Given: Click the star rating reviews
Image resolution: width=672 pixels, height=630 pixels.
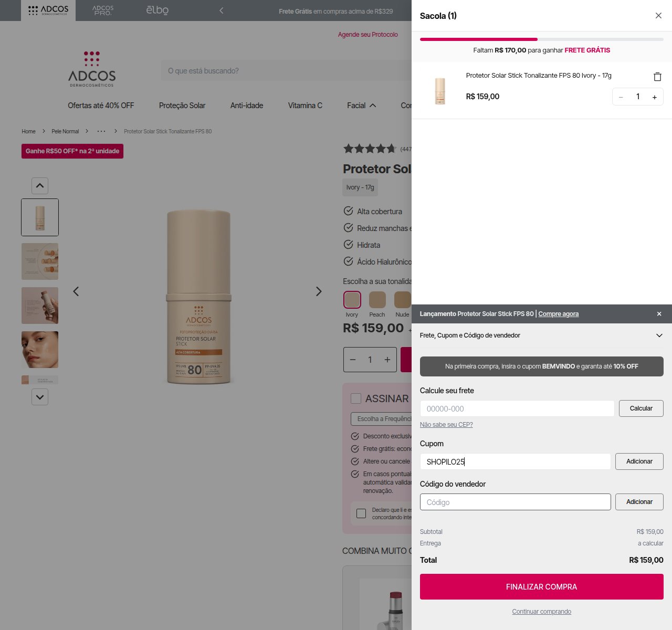Looking at the screenshot, I should coord(370,149).
